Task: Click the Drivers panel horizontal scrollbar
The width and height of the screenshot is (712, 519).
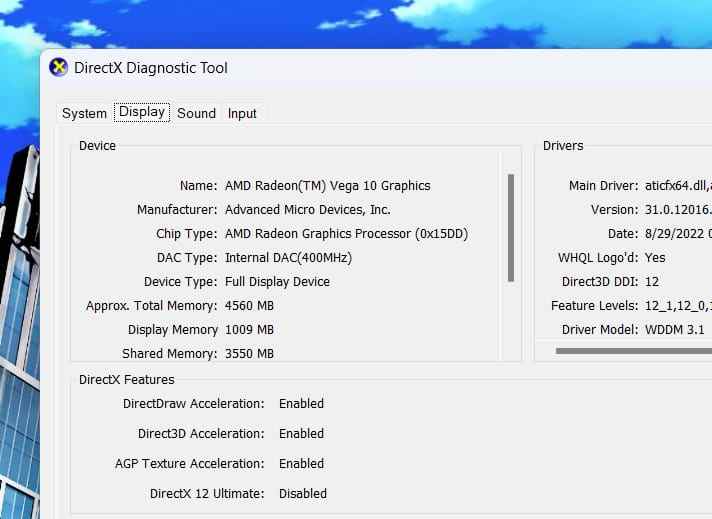Action: 633,351
